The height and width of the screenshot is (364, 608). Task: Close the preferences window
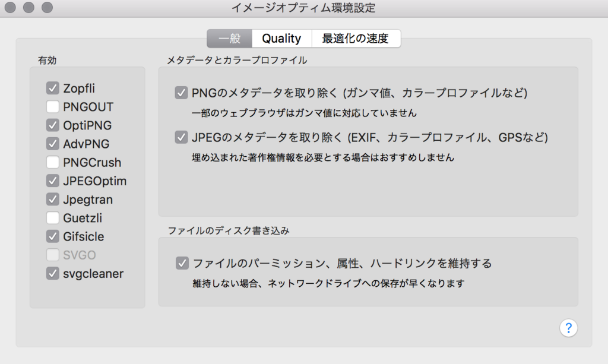(x=10, y=7)
